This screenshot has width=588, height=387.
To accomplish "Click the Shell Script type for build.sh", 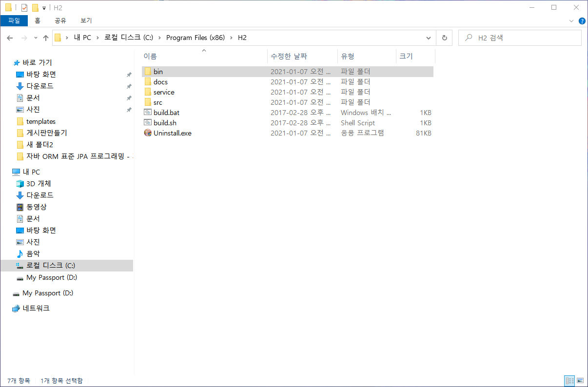I will pos(358,123).
